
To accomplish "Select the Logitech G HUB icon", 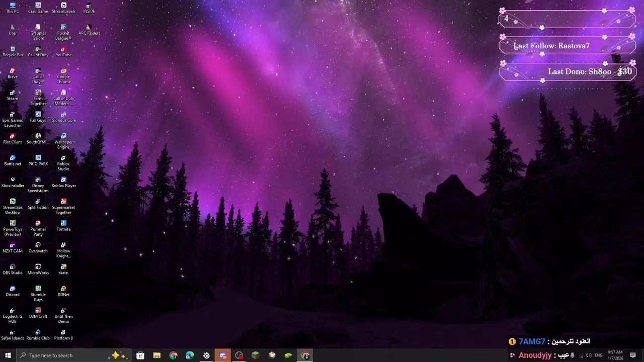I will 13,315.
